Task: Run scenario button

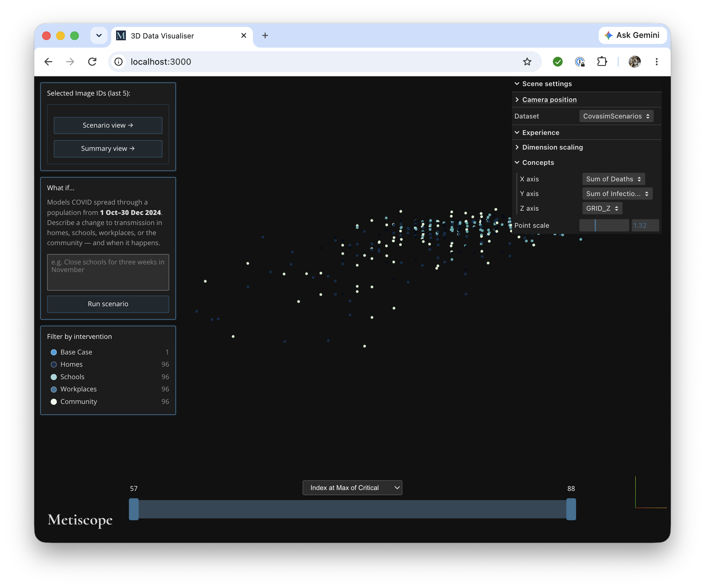Action: point(108,304)
